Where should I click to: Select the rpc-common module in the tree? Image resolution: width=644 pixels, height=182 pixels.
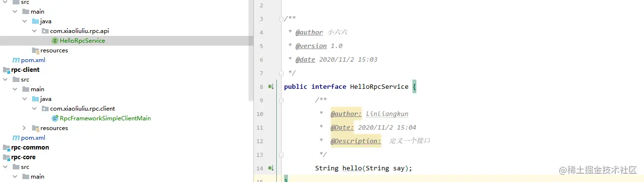pos(30,148)
